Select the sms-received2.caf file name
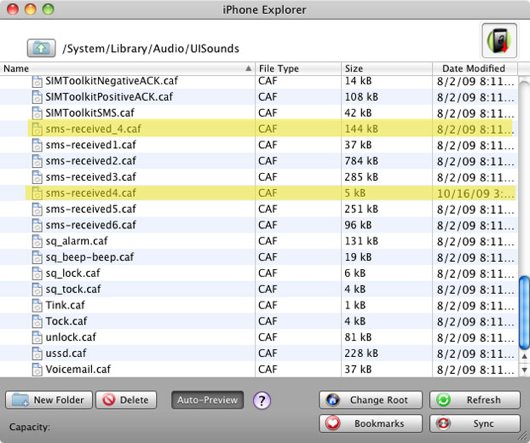530x443 pixels. pyautogui.click(x=91, y=161)
